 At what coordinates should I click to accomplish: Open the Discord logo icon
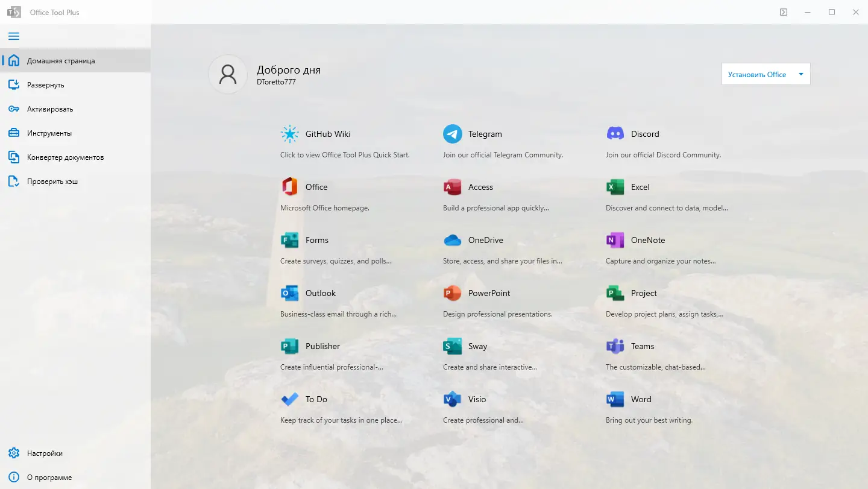point(615,134)
